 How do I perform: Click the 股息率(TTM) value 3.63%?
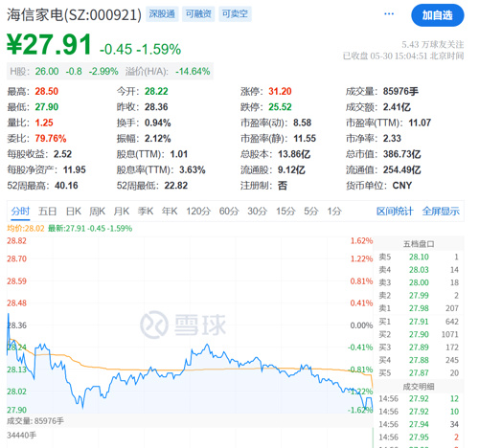pyautogui.click(x=193, y=169)
